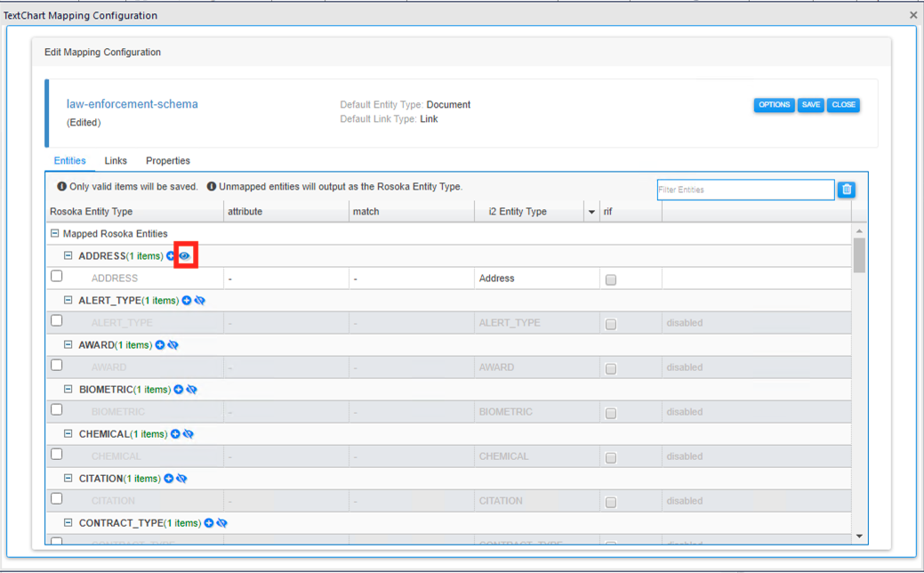The height and width of the screenshot is (573, 924).
Task: Click the Filter Entities input field
Action: pyautogui.click(x=745, y=190)
